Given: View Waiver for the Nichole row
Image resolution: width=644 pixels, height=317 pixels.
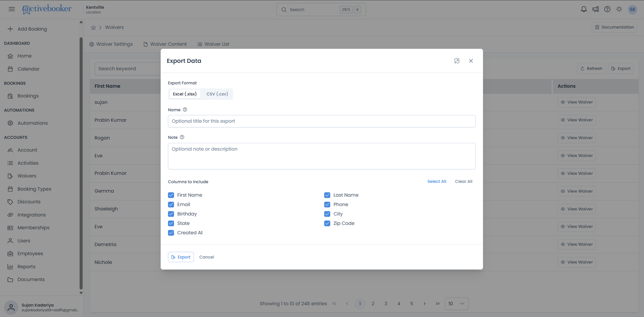Looking at the screenshot, I should click(576, 262).
